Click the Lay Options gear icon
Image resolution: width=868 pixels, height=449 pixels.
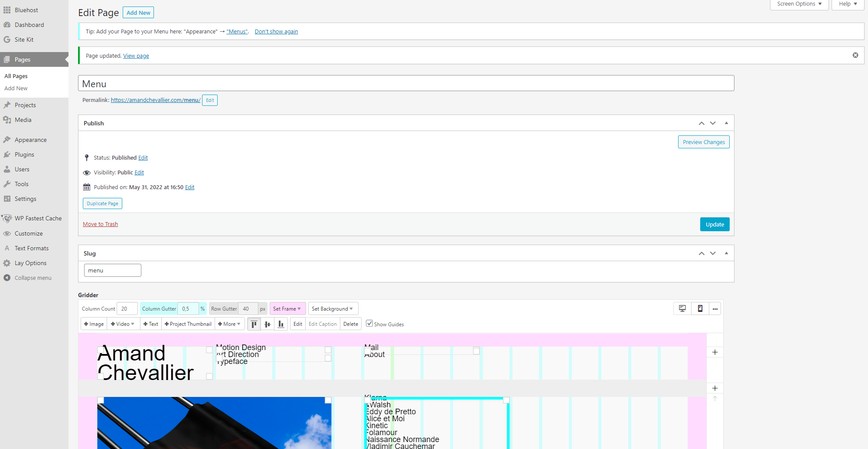(x=7, y=263)
